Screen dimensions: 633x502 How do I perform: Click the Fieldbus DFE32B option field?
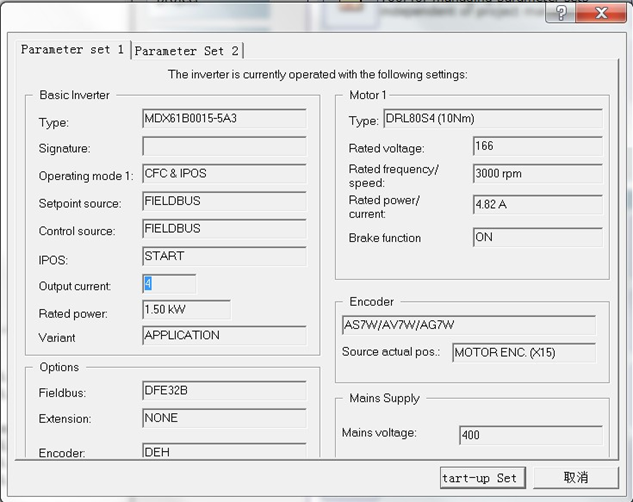click(223, 391)
